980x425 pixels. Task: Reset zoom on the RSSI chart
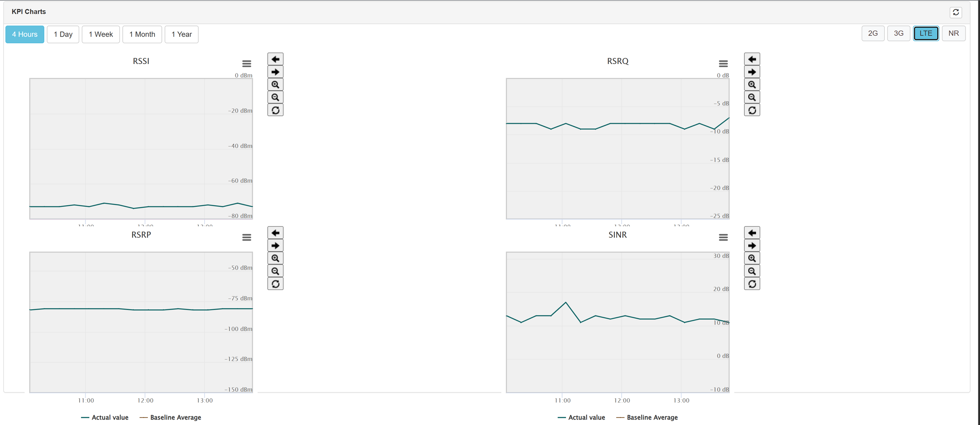click(275, 110)
